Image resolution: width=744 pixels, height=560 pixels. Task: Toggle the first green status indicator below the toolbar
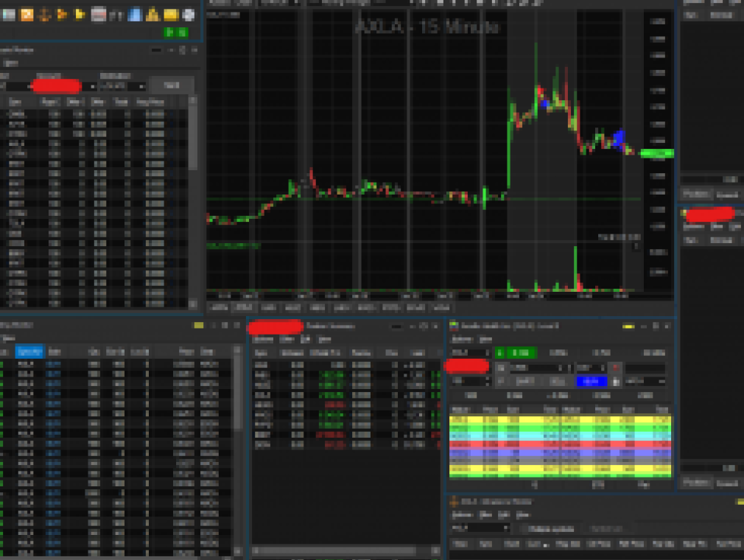[169, 32]
